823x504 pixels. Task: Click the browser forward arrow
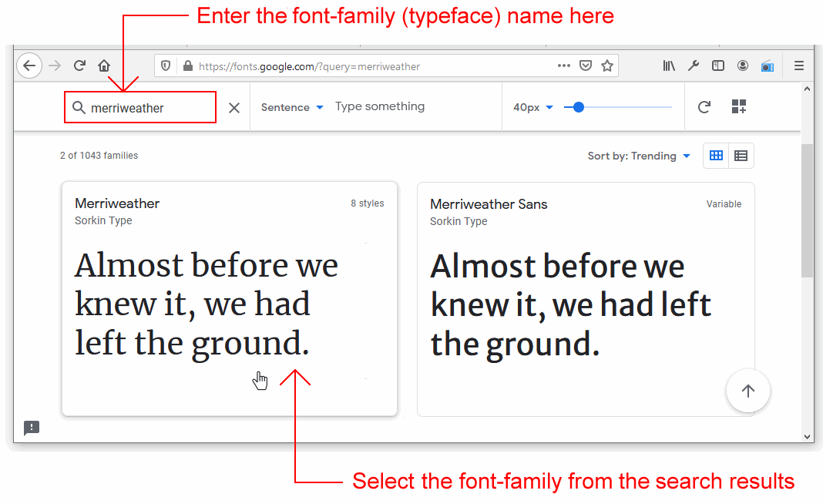coord(55,66)
